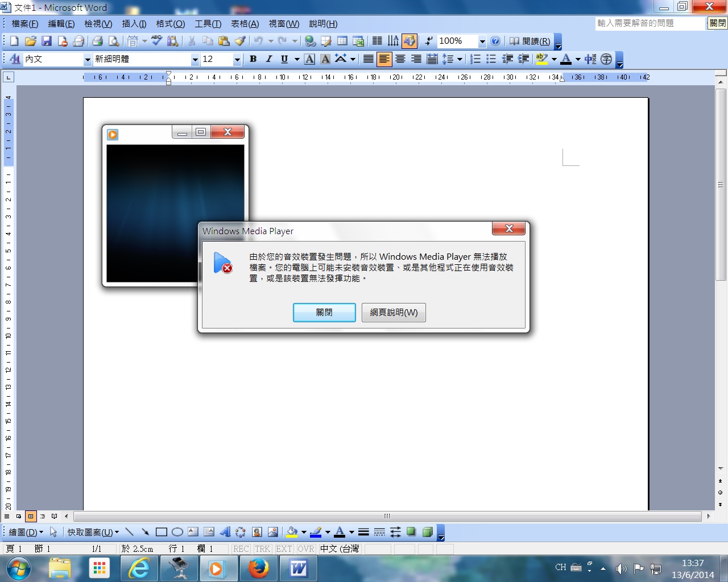728x582 pixels.
Task: Click the 輸入需要解答的問題 help search box
Action: (x=650, y=23)
